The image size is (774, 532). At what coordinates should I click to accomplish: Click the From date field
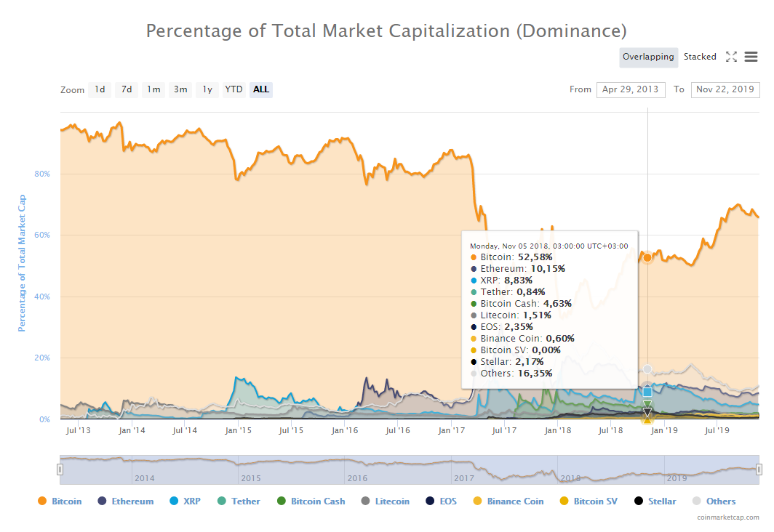coord(631,89)
